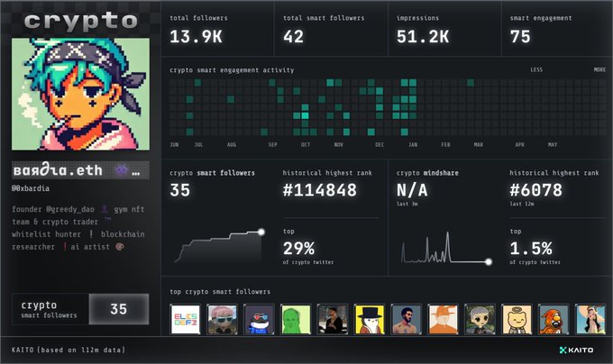
Task: Open the smiling halo character avatar
Action: [x=517, y=320]
